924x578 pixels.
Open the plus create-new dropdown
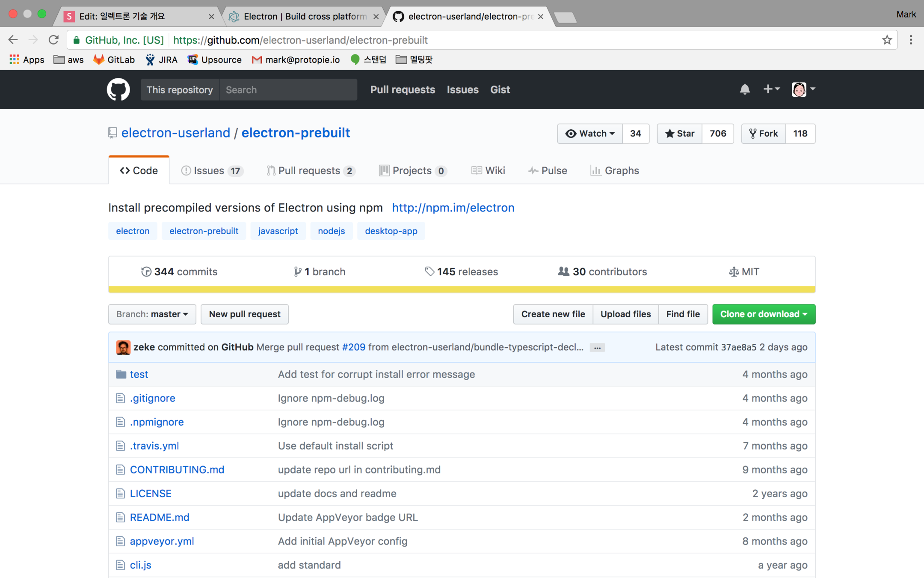[771, 89]
